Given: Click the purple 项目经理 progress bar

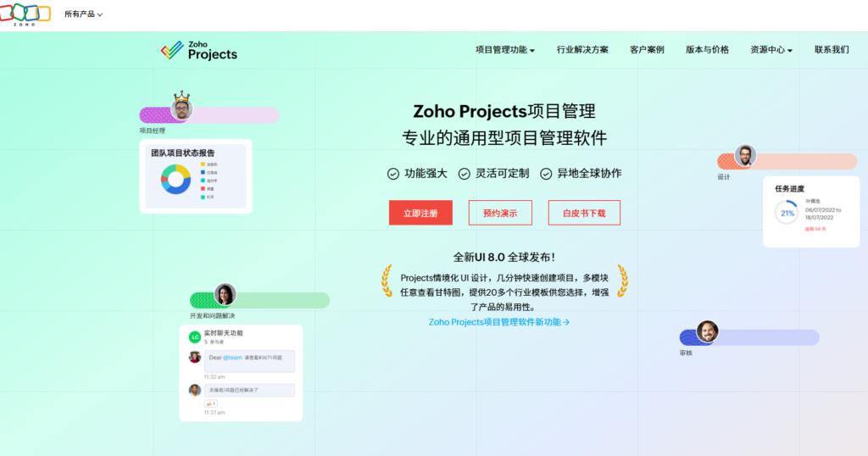Looking at the screenshot, I should 209,115.
